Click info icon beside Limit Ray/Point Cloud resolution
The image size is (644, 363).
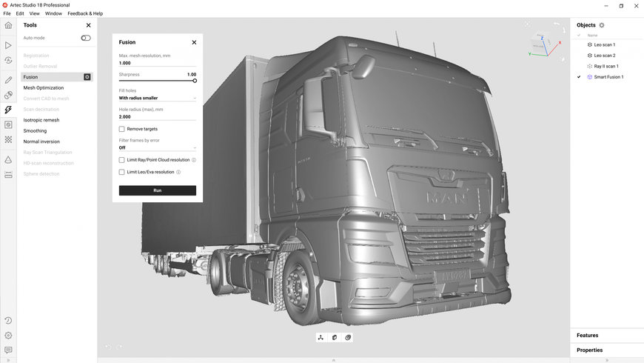(194, 160)
